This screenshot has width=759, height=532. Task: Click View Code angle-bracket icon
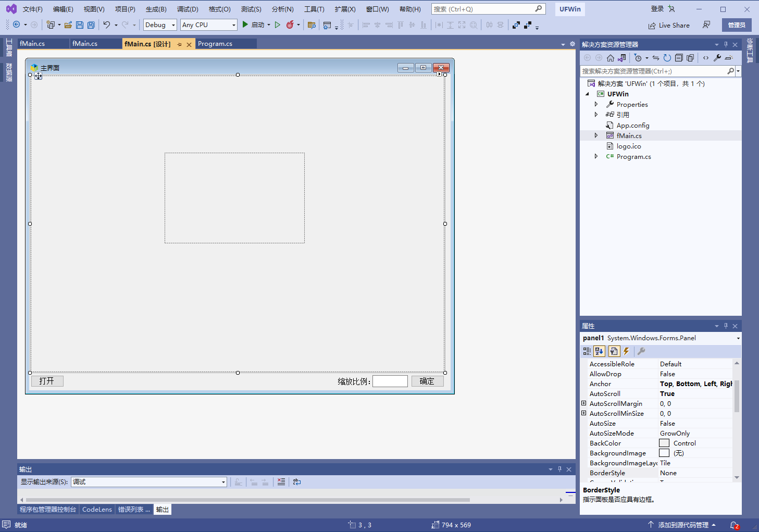click(706, 58)
